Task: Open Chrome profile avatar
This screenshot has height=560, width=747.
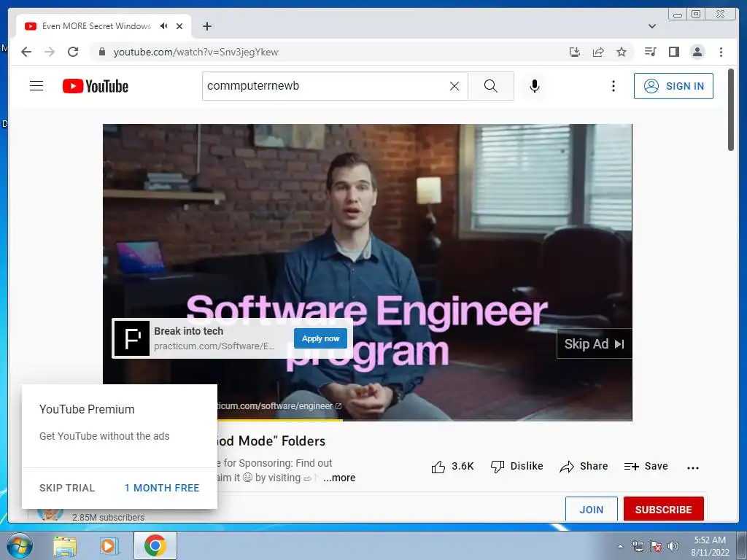Action: click(x=697, y=52)
